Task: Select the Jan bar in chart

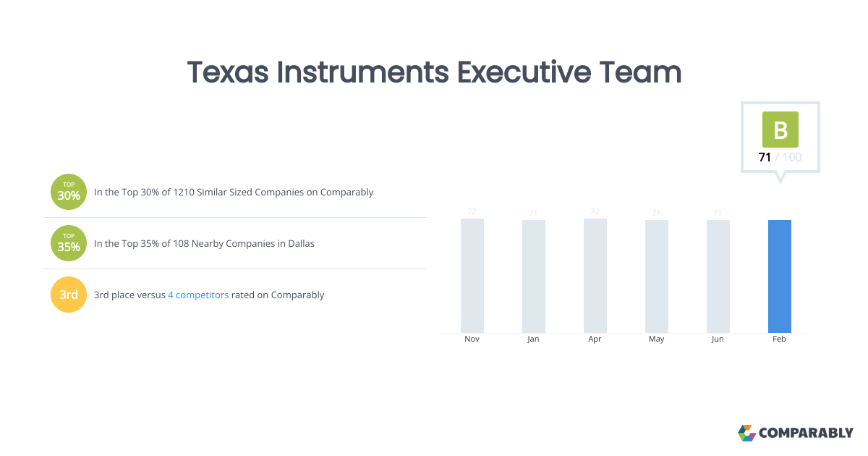Action: (x=533, y=276)
